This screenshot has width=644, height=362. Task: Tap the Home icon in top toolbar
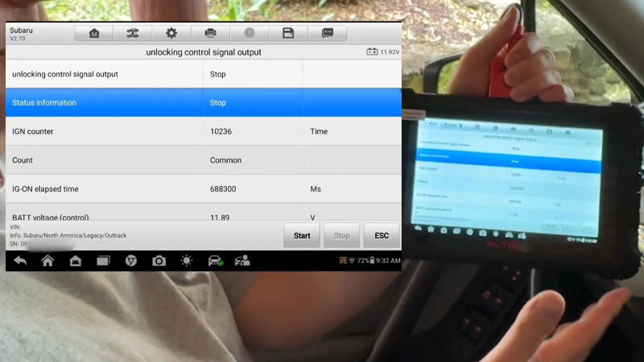(94, 33)
